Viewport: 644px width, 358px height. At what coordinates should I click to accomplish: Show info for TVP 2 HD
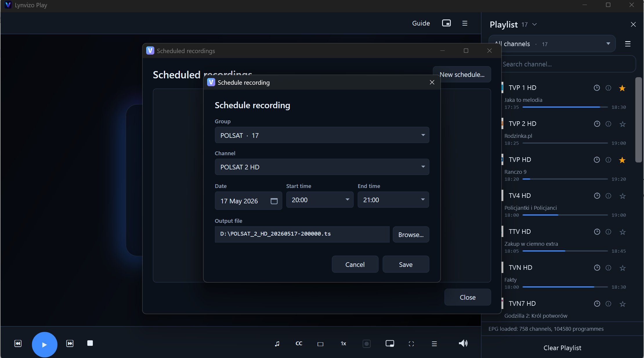coord(608,124)
